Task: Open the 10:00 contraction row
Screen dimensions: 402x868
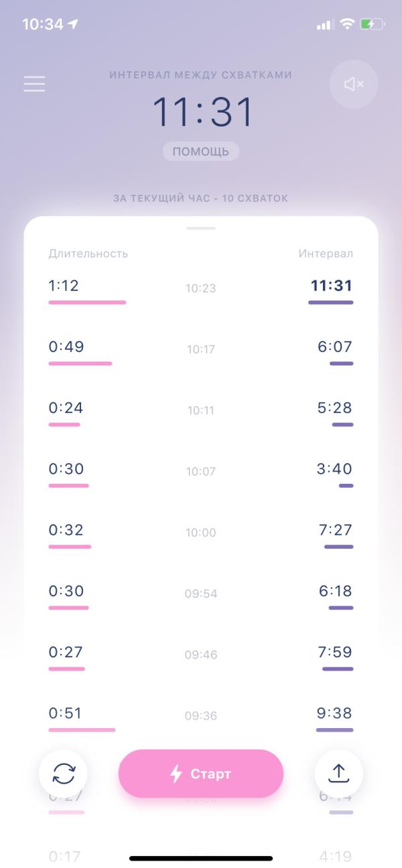Action: [201, 533]
